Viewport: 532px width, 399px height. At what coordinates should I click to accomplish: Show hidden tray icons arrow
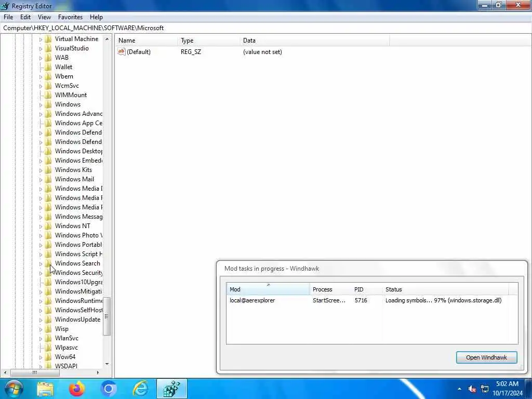point(459,389)
